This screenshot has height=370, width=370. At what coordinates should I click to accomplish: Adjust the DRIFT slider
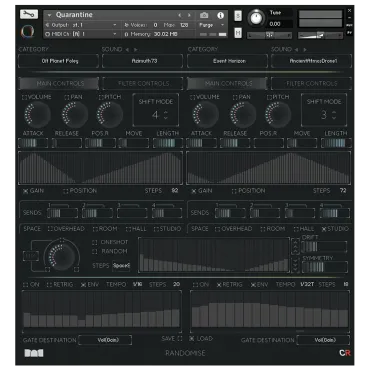[324, 247]
